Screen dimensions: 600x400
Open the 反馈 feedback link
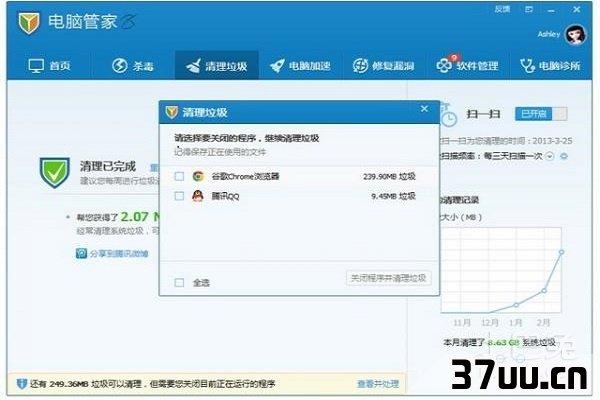coord(502,9)
